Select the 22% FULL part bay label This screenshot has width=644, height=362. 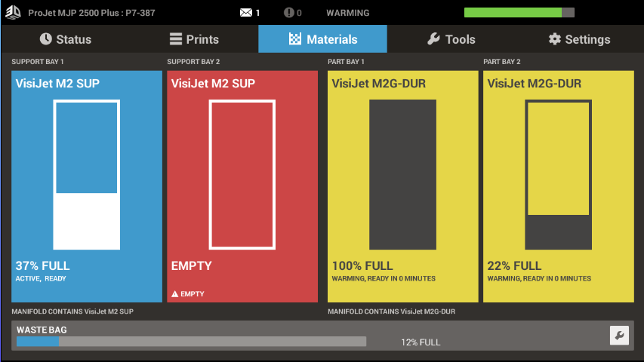point(514,265)
